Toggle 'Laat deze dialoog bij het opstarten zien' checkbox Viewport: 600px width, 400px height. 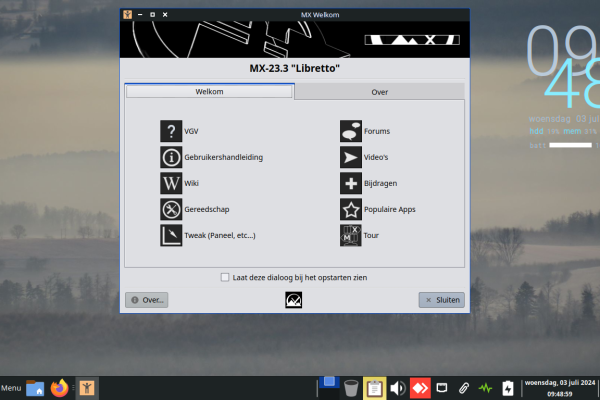pyautogui.click(x=225, y=277)
